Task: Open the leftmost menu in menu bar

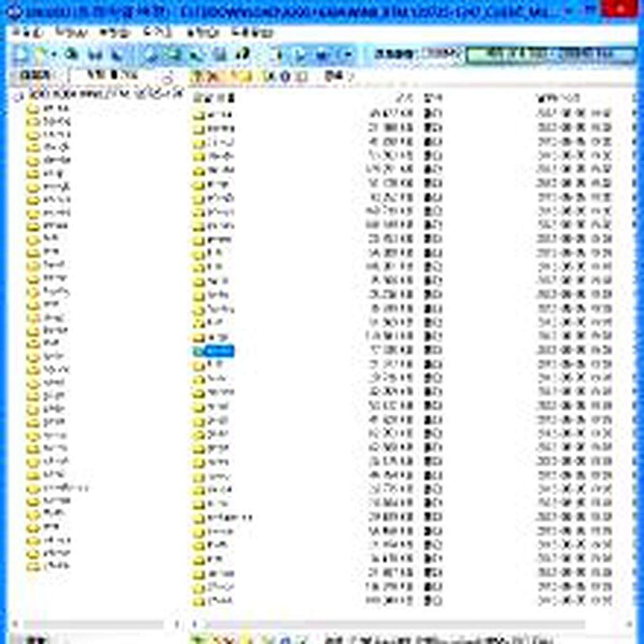Action: tap(27, 32)
